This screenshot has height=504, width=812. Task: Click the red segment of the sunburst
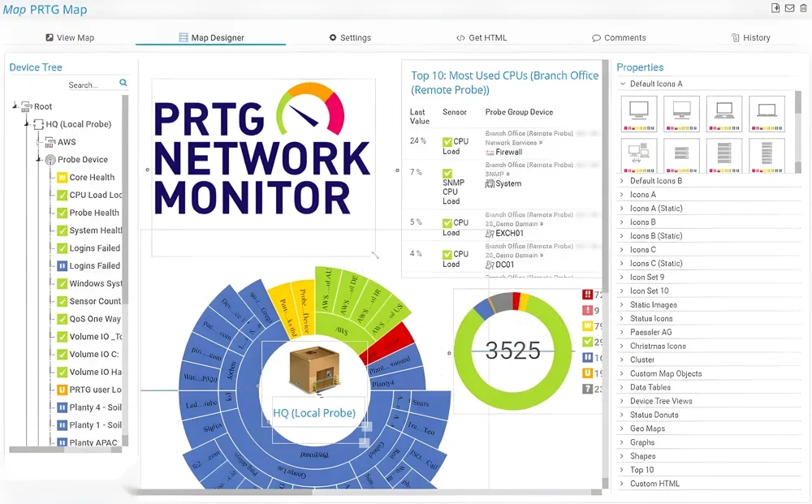tap(387, 343)
